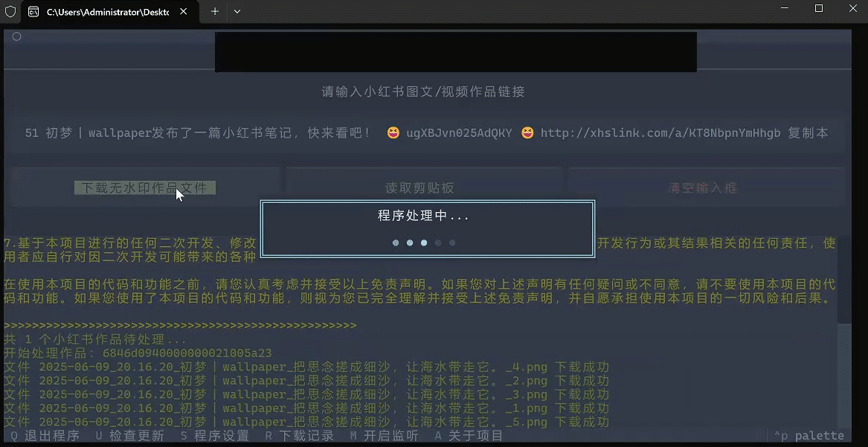This screenshot has height=447, width=868.
Task: Open S 程序设置 in footer
Action: pos(215,435)
